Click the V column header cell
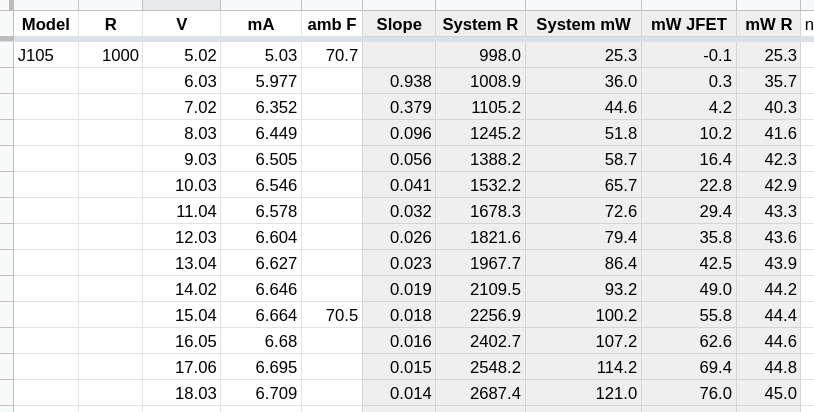 tap(182, 24)
